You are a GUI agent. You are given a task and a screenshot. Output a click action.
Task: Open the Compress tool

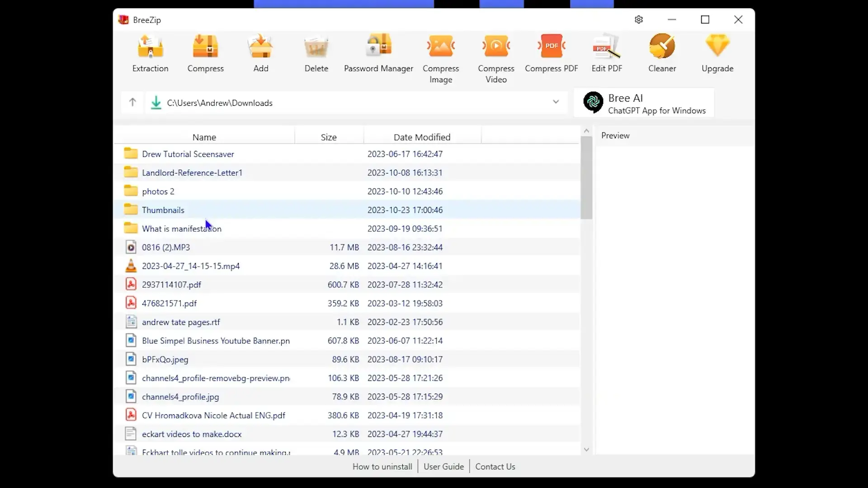[205, 53]
